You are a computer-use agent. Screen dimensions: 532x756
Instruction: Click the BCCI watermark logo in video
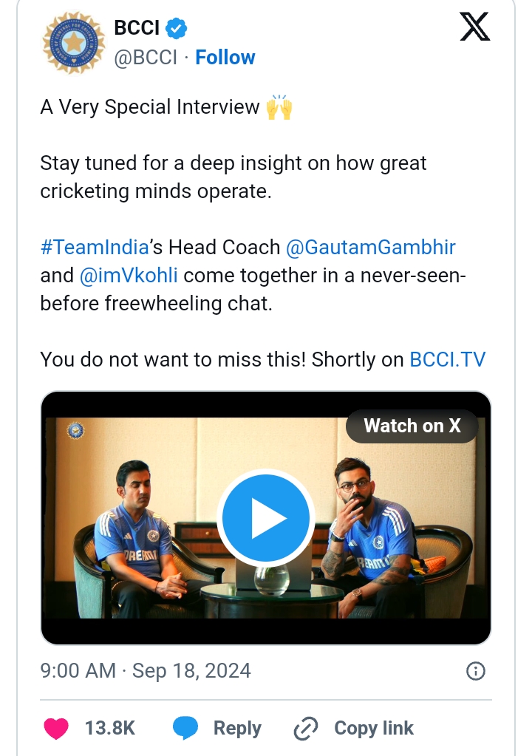75,430
